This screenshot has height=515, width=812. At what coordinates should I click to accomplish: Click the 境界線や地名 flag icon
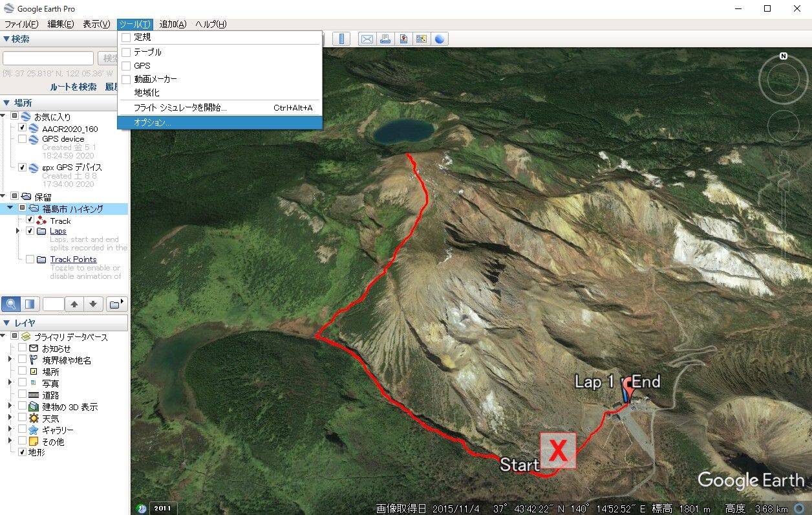click(34, 360)
